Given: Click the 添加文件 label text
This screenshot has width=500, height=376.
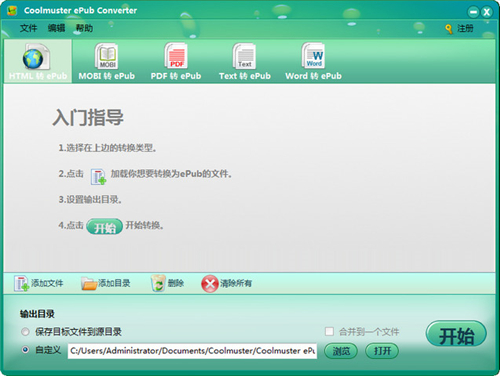Looking at the screenshot, I should tap(47, 283).
